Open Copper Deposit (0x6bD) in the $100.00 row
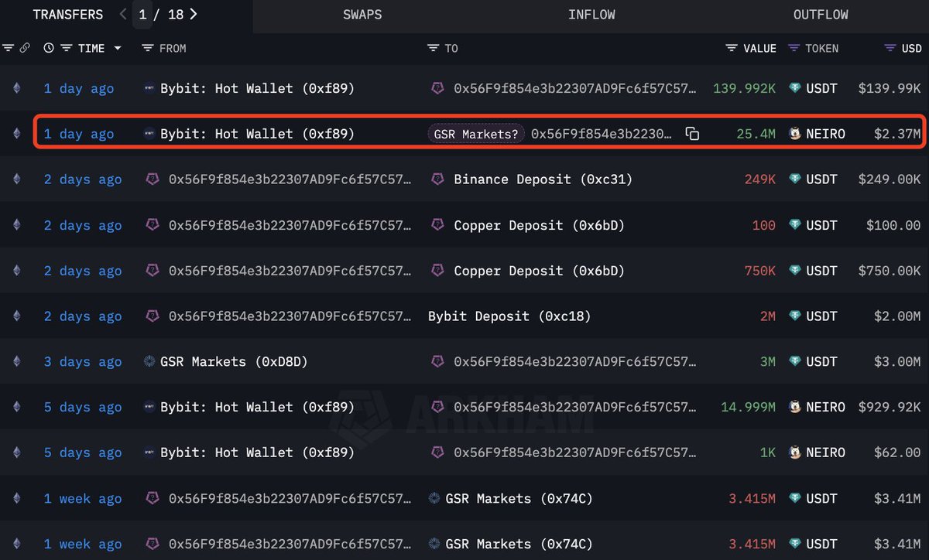Screen dimensions: 929x560 click(539, 225)
